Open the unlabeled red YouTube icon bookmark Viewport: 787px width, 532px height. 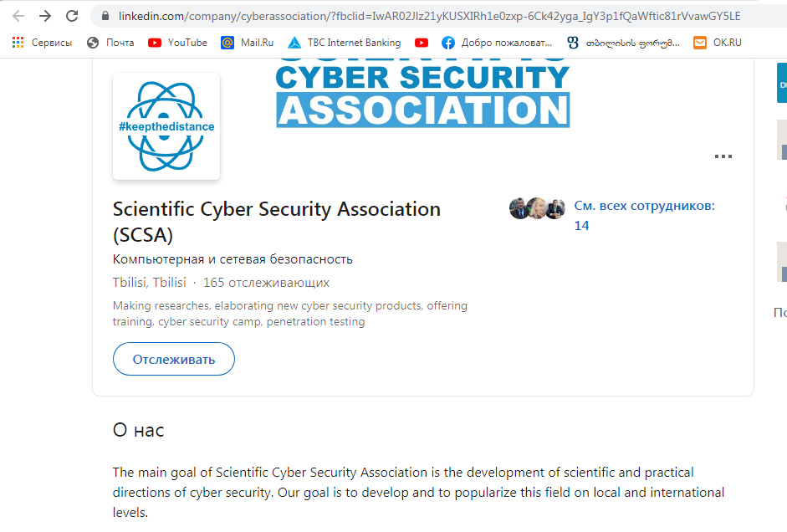422,43
